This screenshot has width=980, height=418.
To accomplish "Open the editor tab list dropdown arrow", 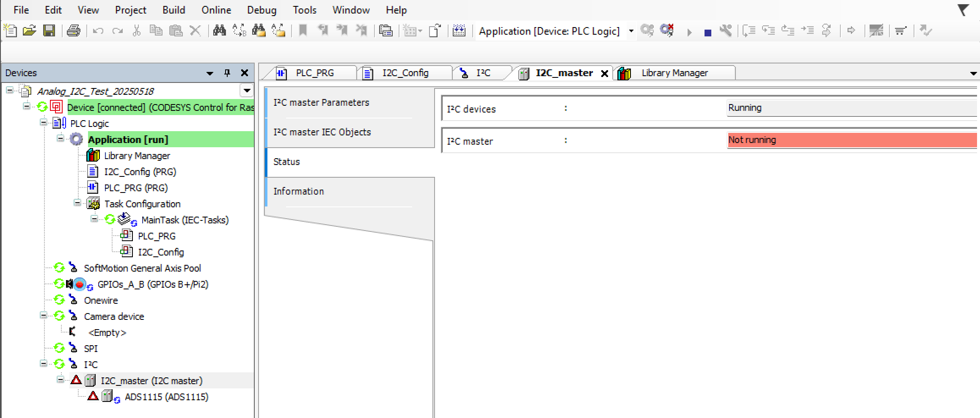I will tap(973, 73).
